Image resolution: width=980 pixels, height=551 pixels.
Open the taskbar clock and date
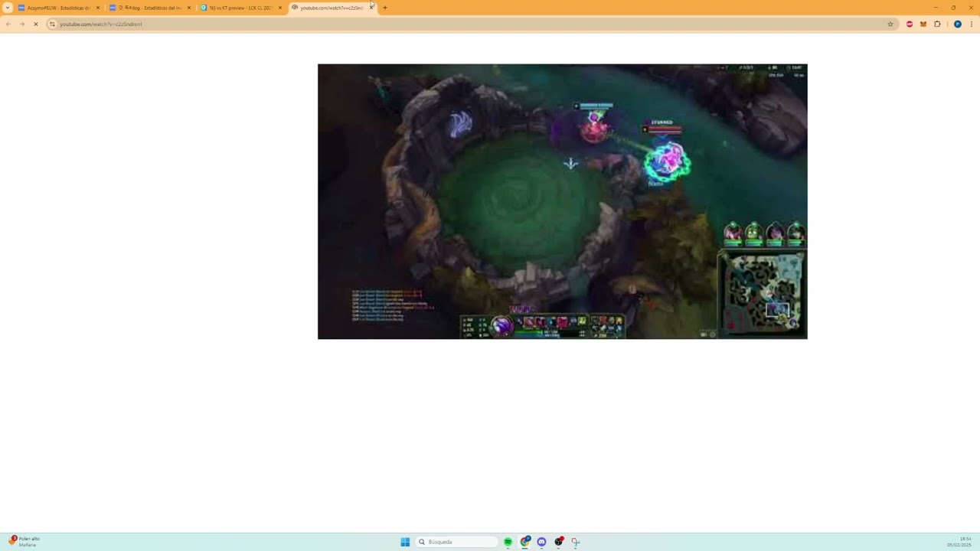(959, 542)
